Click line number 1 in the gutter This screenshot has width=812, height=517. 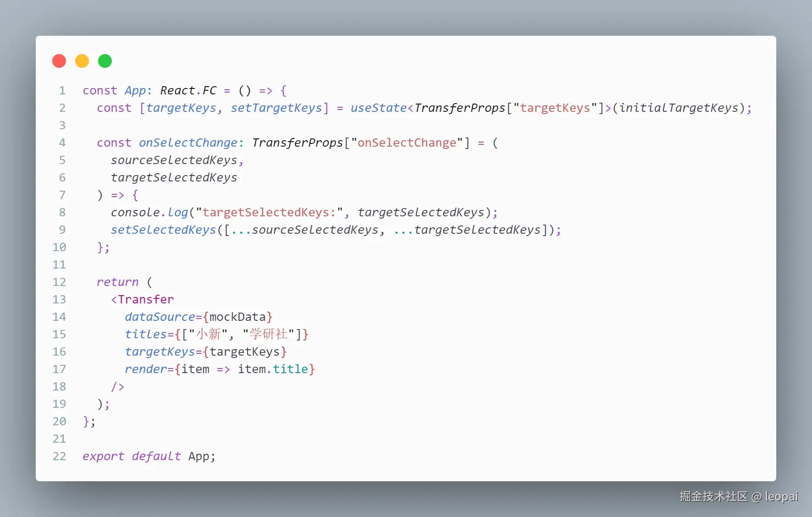pos(62,91)
